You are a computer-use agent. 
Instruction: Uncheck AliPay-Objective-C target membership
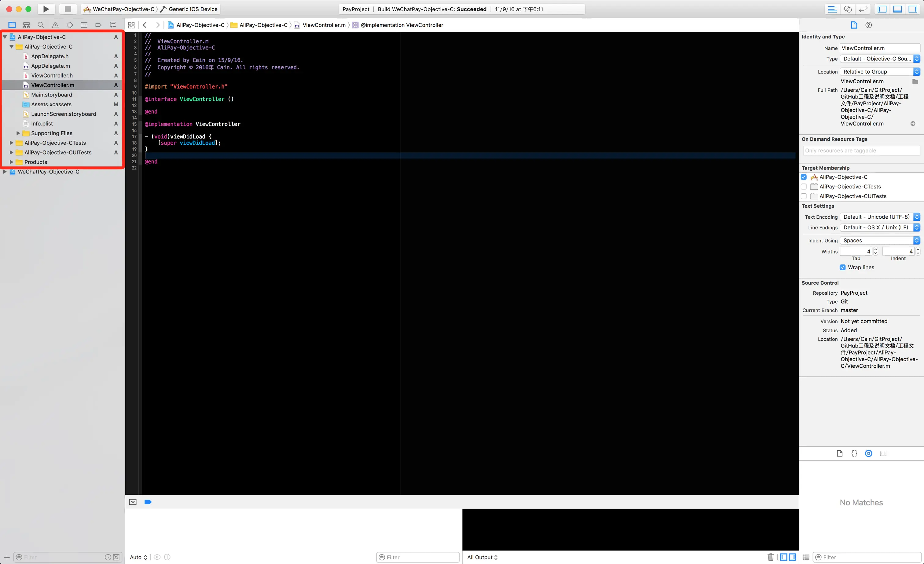tap(804, 177)
